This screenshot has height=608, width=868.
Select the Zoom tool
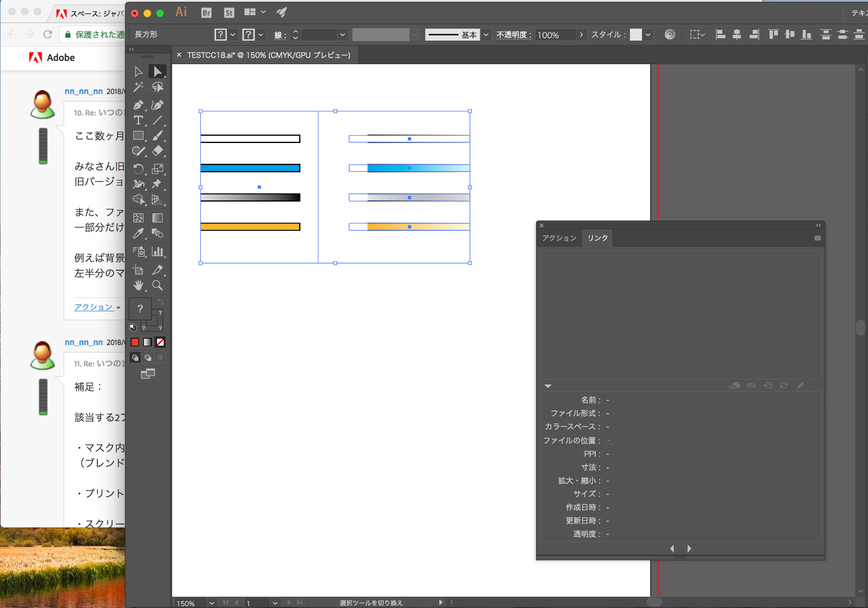[158, 285]
